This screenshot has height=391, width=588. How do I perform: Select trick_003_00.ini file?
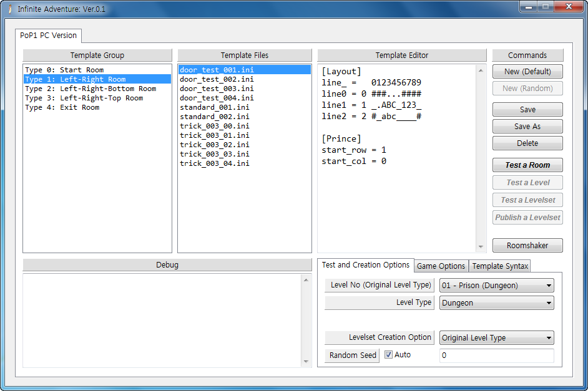tap(245, 126)
